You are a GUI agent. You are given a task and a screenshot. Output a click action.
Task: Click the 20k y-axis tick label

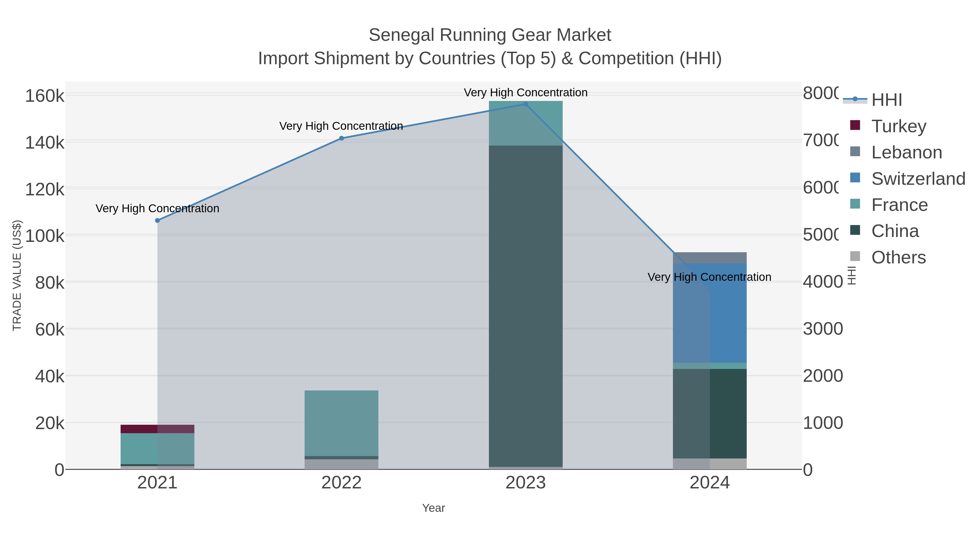coord(50,423)
